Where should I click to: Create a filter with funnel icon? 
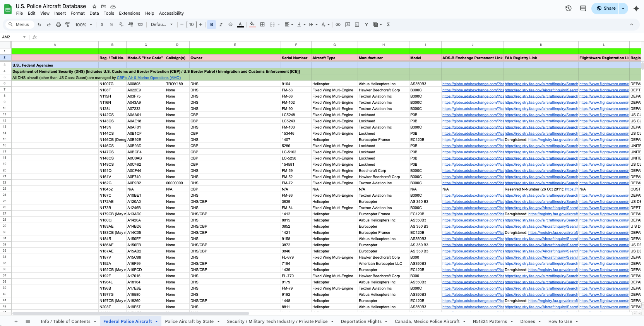pyautogui.click(x=366, y=24)
